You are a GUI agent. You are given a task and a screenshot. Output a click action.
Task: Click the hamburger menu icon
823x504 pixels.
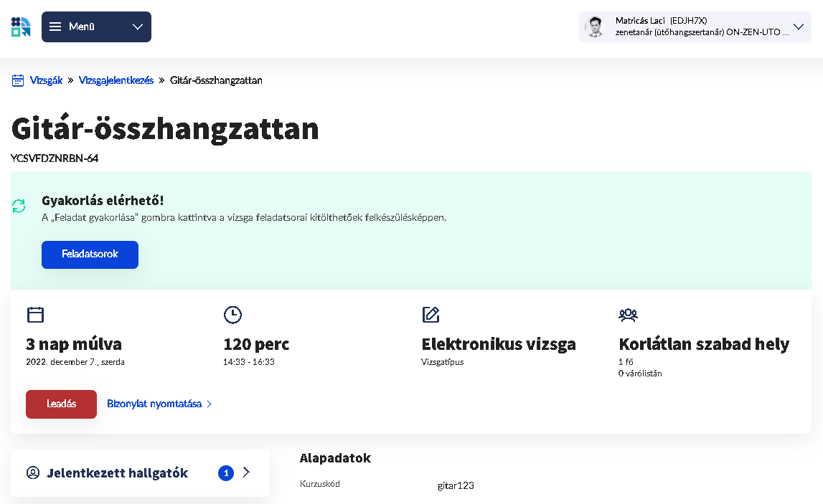[x=55, y=27]
